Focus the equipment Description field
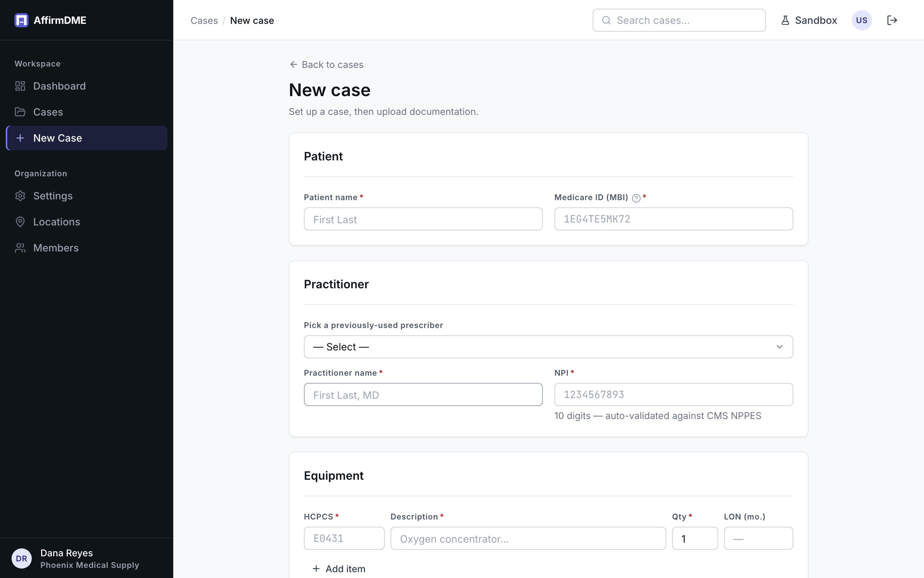The width and height of the screenshot is (924, 578). [528, 538]
